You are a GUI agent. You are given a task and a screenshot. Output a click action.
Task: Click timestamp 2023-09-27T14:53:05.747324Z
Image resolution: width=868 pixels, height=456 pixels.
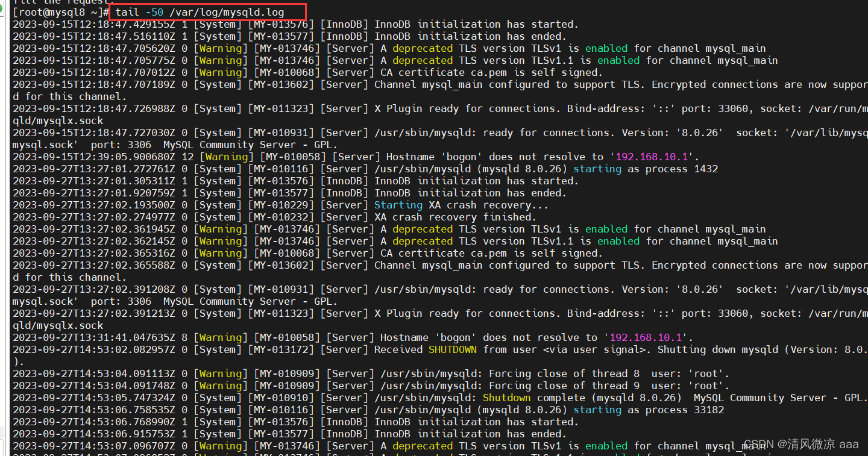coord(94,398)
